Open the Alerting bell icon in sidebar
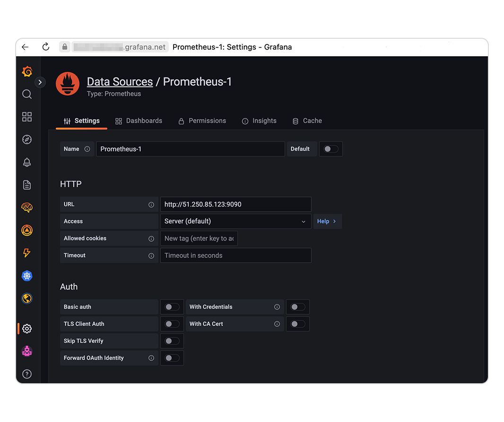This screenshot has width=504, height=422. pos(27,162)
